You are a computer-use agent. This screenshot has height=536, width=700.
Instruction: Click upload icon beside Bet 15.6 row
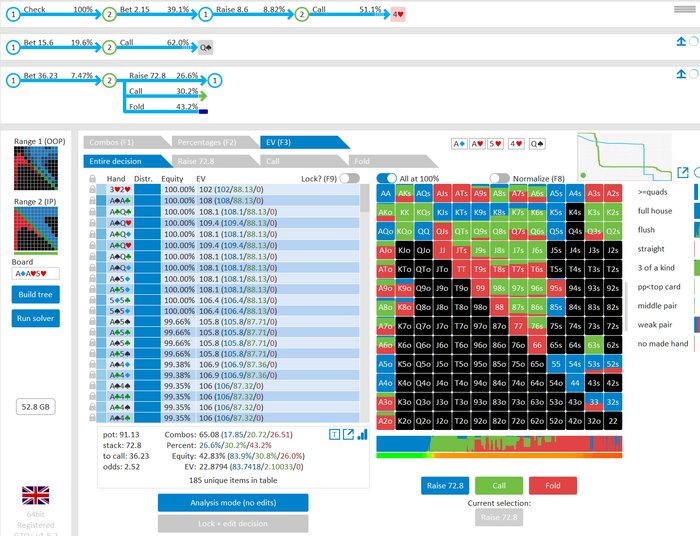tap(681, 42)
